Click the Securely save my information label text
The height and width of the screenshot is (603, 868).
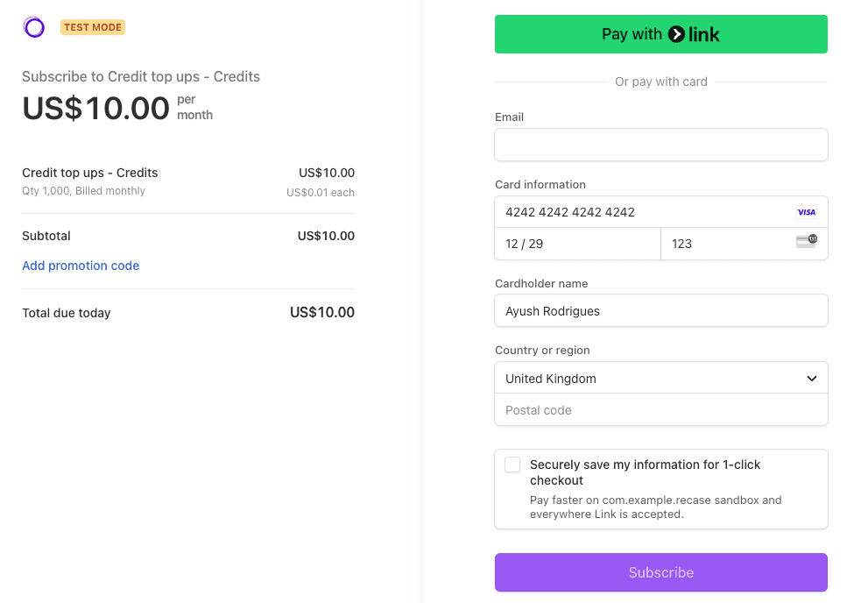pyautogui.click(x=645, y=472)
